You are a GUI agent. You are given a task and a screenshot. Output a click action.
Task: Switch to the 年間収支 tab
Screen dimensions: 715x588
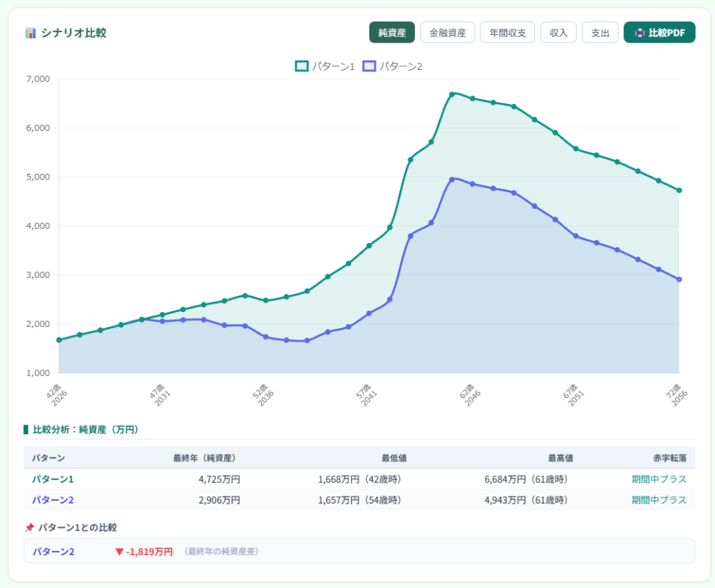point(508,33)
